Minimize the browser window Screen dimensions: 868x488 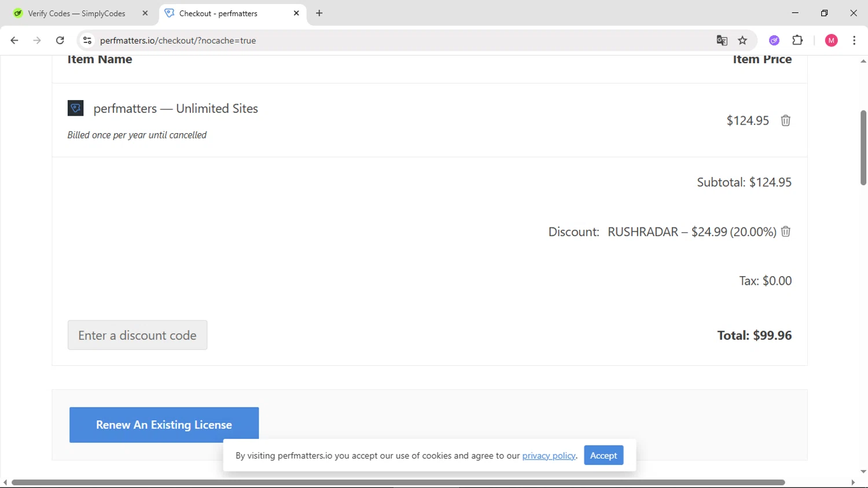pos(795,13)
